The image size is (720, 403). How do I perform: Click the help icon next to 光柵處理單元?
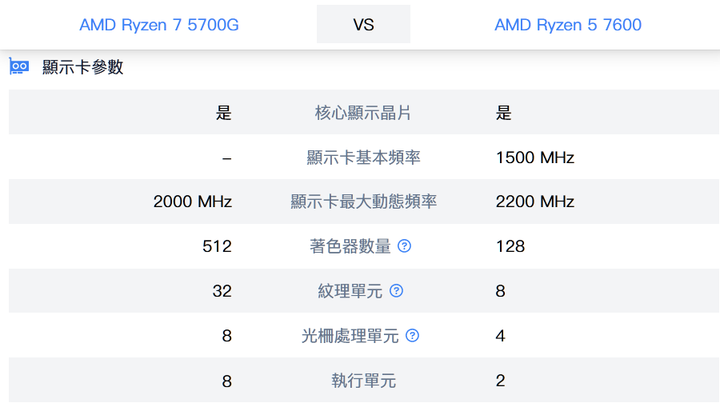pyautogui.click(x=412, y=336)
